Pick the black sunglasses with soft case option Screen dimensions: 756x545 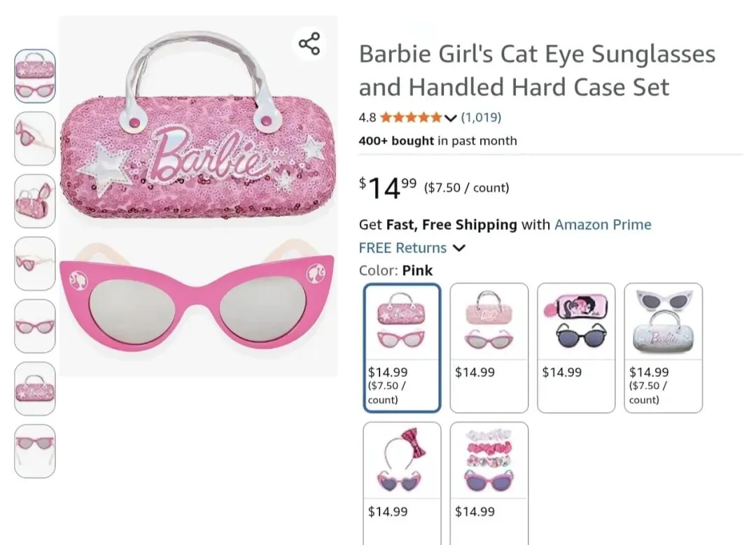tap(575, 348)
